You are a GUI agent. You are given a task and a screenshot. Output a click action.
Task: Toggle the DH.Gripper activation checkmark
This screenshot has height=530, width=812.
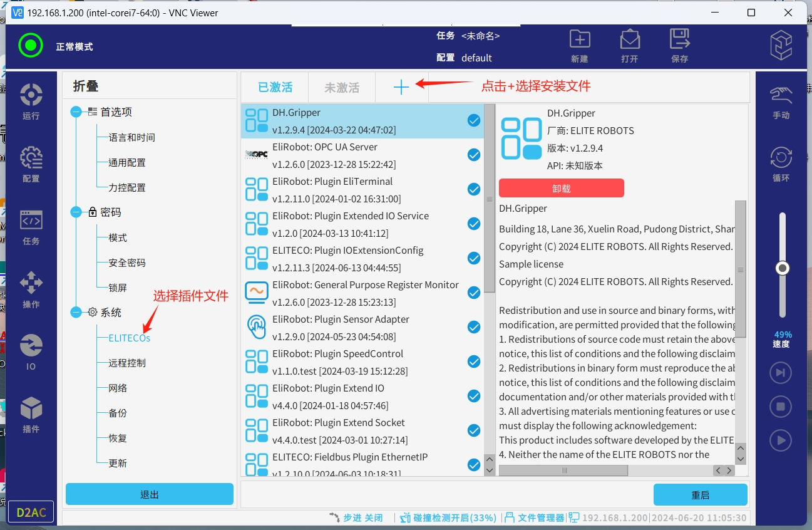click(474, 120)
